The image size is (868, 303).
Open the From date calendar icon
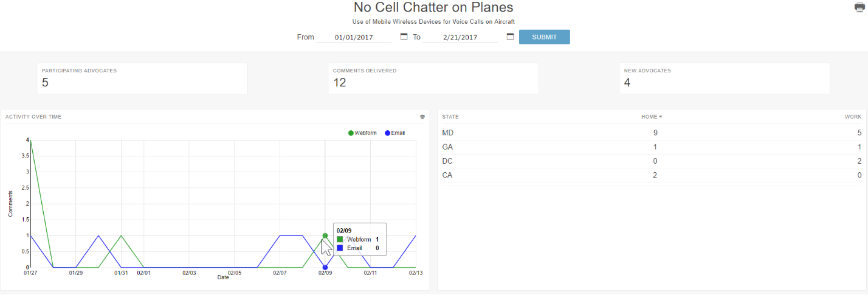(x=404, y=37)
